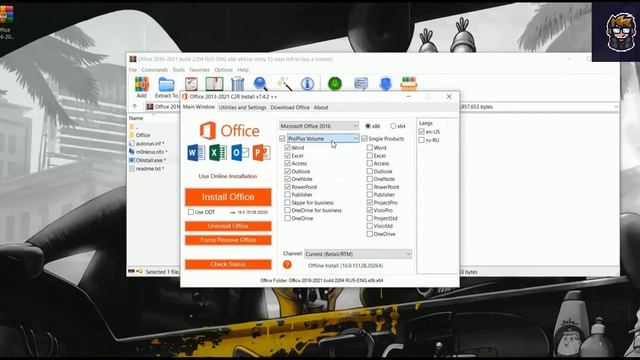This screenshot has width=640, height=360.
Task: Open the Microsoft Office 2016 version dropdown
Action: [x=319, y=126]
